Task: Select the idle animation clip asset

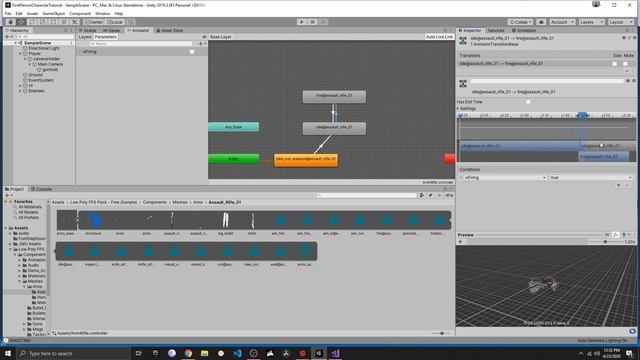Action: (x=68, y=252)
